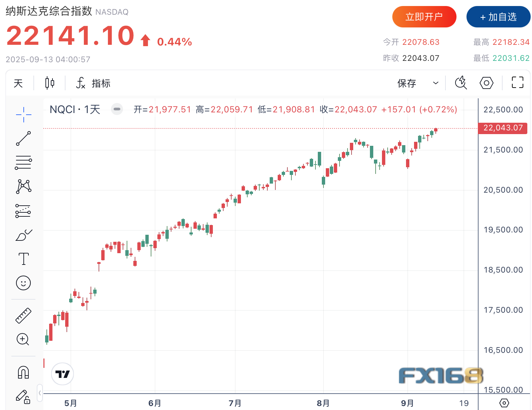Select the ruler measure tool

23,315
